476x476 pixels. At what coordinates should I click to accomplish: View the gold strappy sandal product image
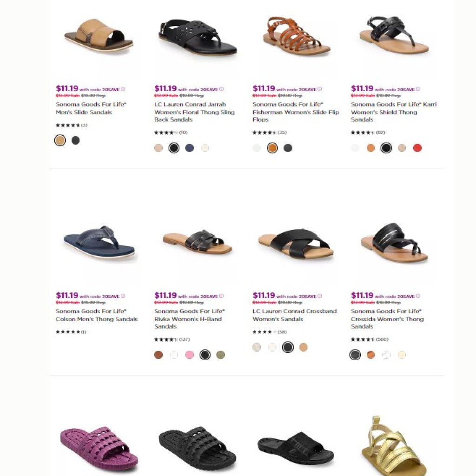pyautogui.click(x=394, y=446)
